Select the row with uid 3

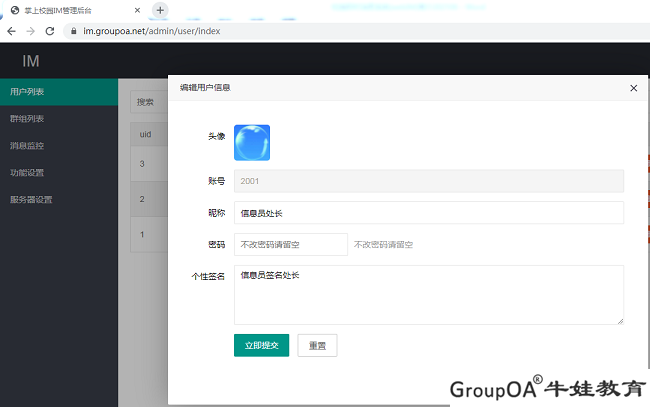149,164
